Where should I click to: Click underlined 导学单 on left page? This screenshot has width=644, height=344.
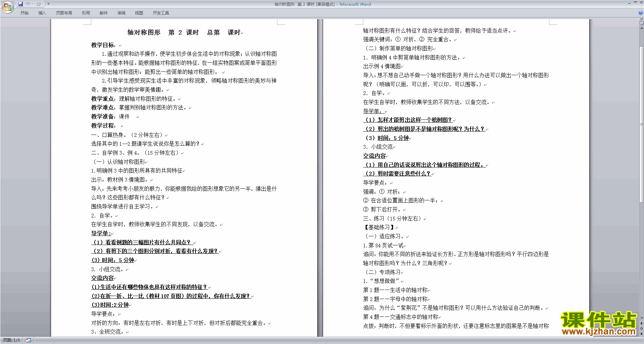coord(101,233)
